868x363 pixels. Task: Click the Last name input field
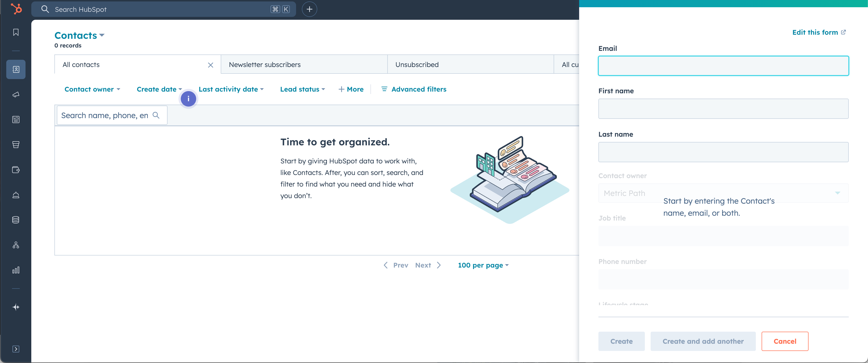723,152
